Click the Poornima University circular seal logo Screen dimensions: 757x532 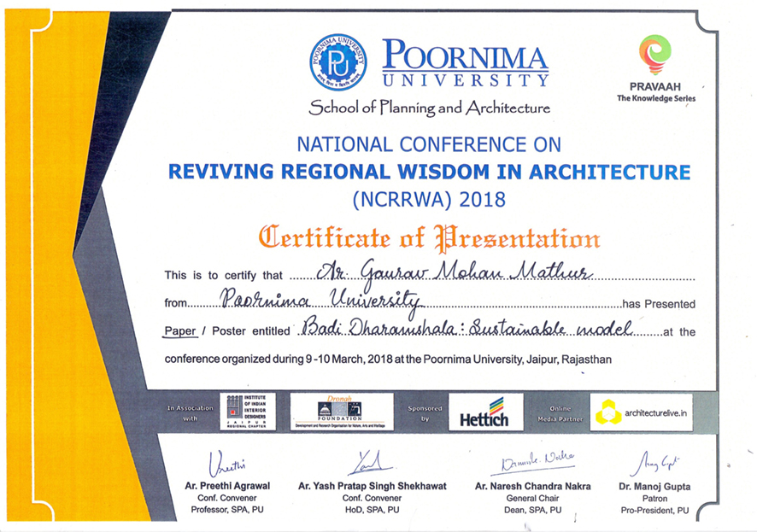pos(339,62)
